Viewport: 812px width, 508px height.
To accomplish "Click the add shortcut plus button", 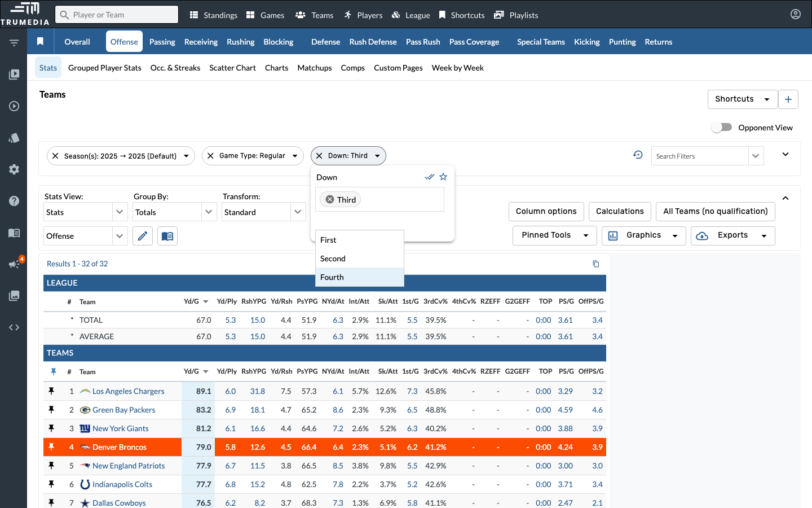I will (788, 99).
